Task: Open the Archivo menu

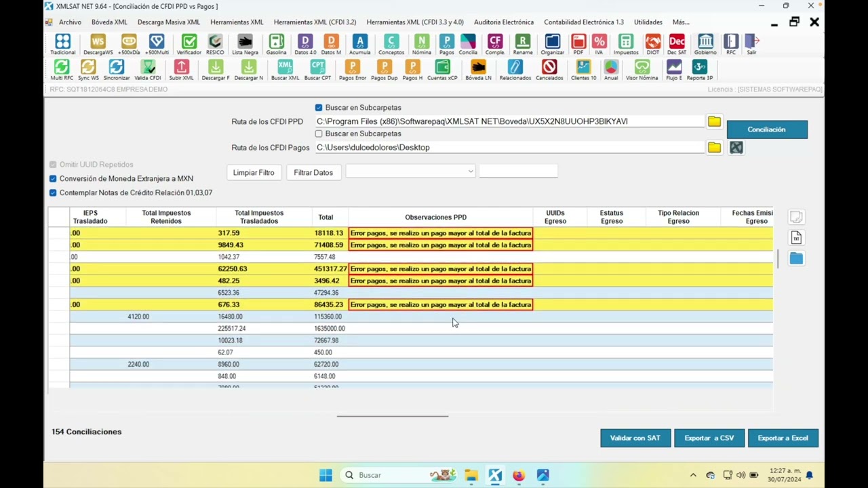Action: (70, 22)
